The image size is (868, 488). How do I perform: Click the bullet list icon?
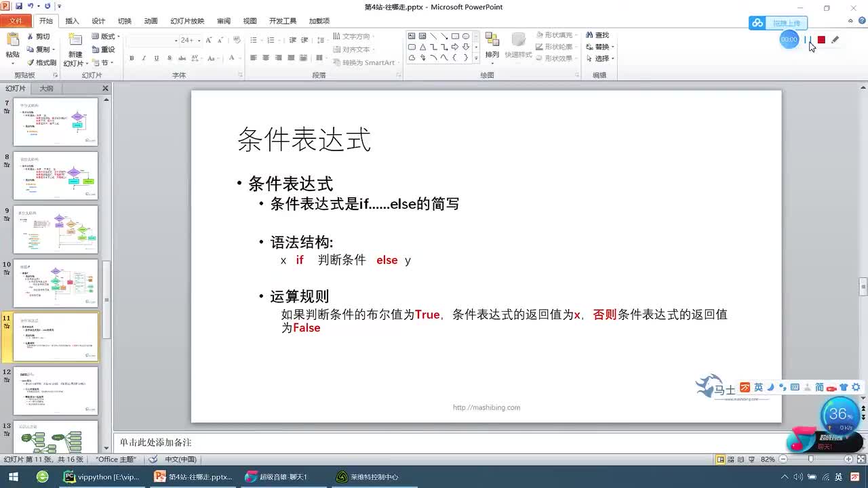point(254,41)
